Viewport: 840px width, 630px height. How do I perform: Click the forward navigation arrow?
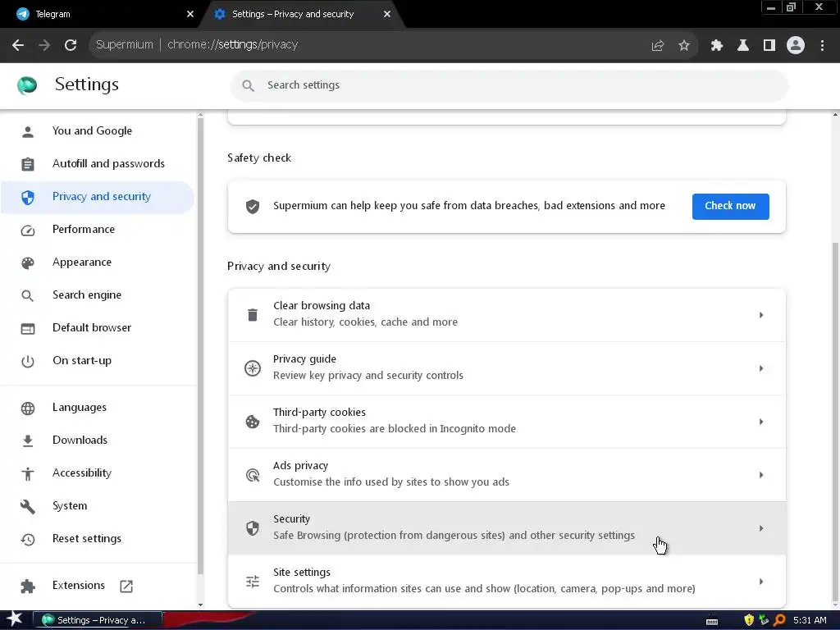[44, 45]
